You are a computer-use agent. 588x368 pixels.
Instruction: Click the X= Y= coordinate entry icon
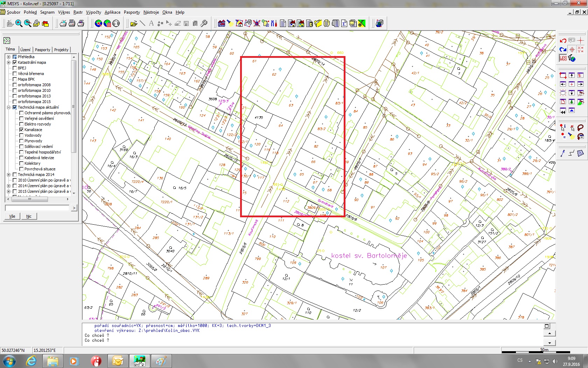pyautogui.click(x=580, y=49)
